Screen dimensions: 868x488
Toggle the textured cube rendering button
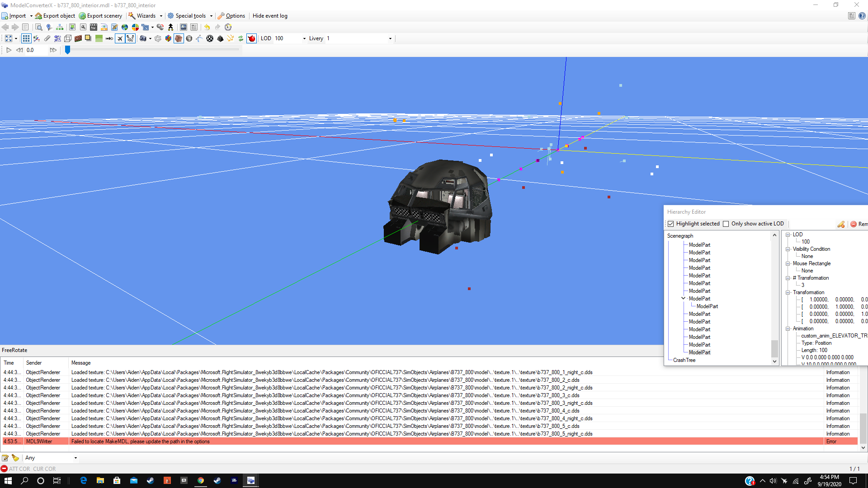point(179,38)
